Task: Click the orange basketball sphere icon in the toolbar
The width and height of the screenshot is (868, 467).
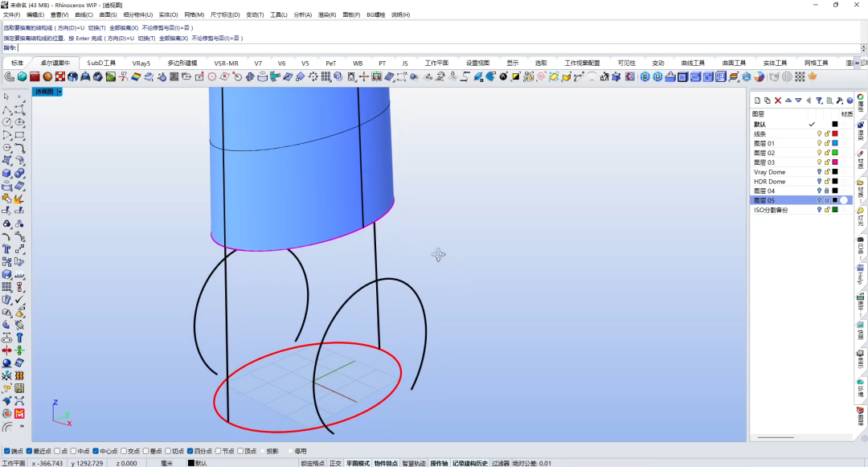Action: point(47,76)
